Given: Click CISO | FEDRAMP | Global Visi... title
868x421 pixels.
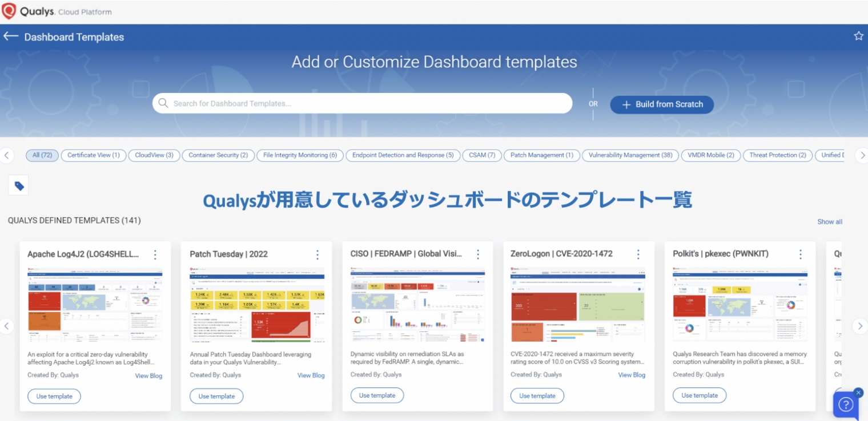Looking at the screenshot, I should click(x=406, y=254).
